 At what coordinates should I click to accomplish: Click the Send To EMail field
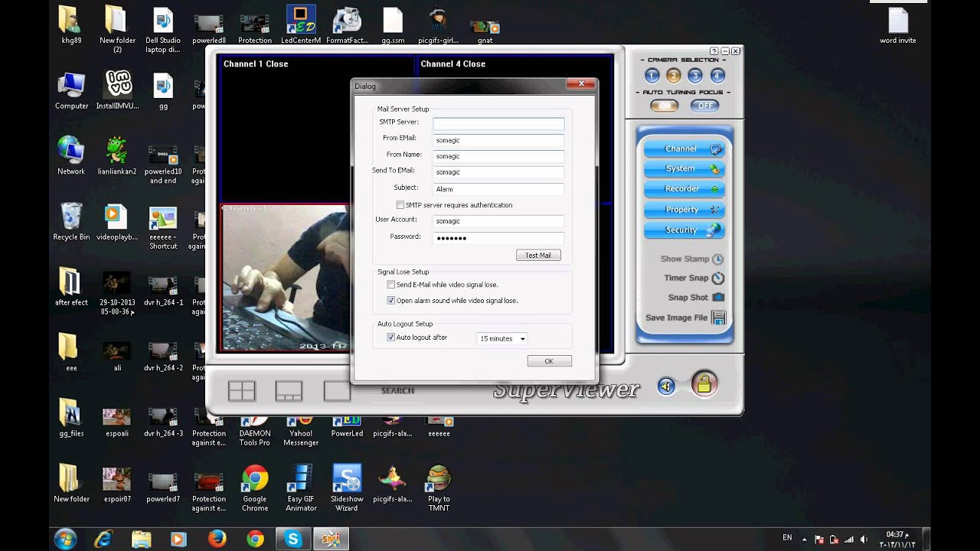point(498,172)
